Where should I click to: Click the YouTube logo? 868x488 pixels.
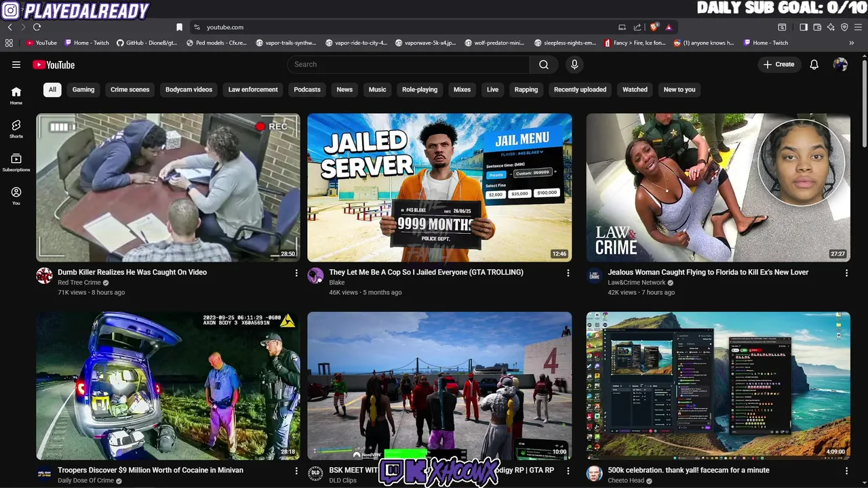[x=54, y=64]
